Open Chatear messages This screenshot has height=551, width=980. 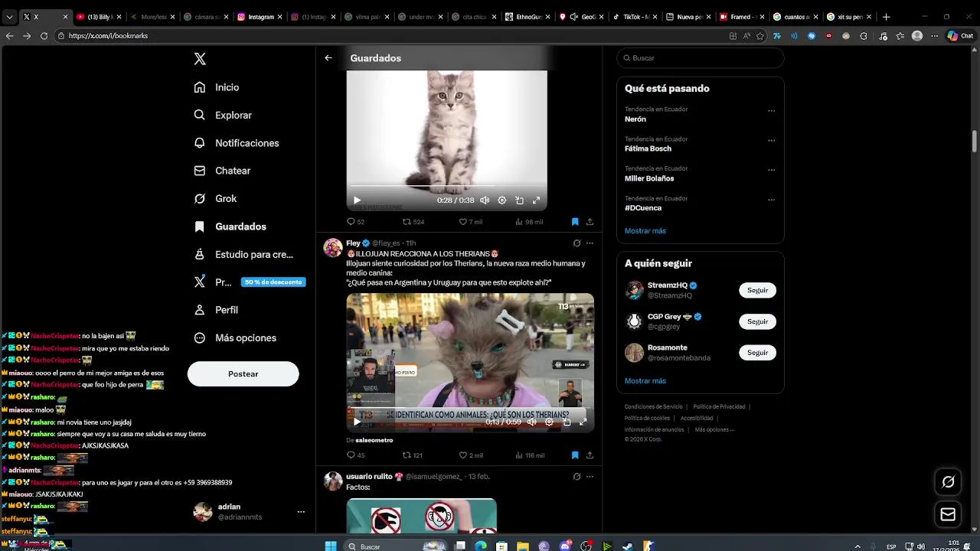coord(222,171)
